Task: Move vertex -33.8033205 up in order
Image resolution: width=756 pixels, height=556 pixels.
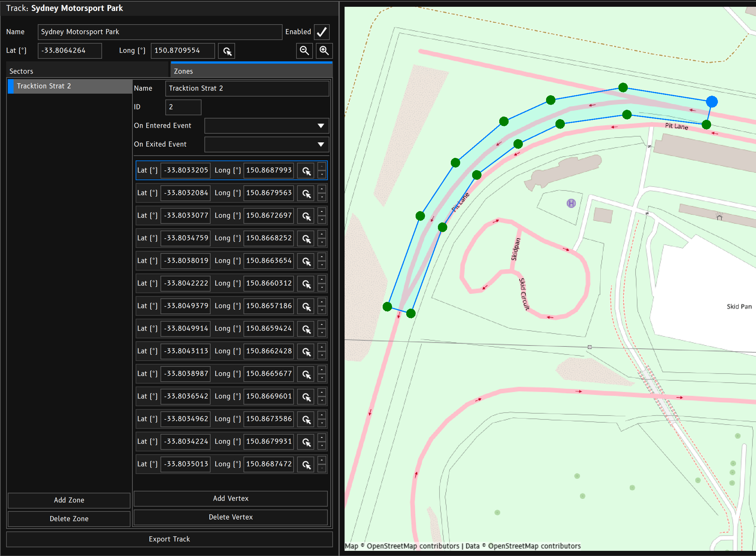Action: 322,167
